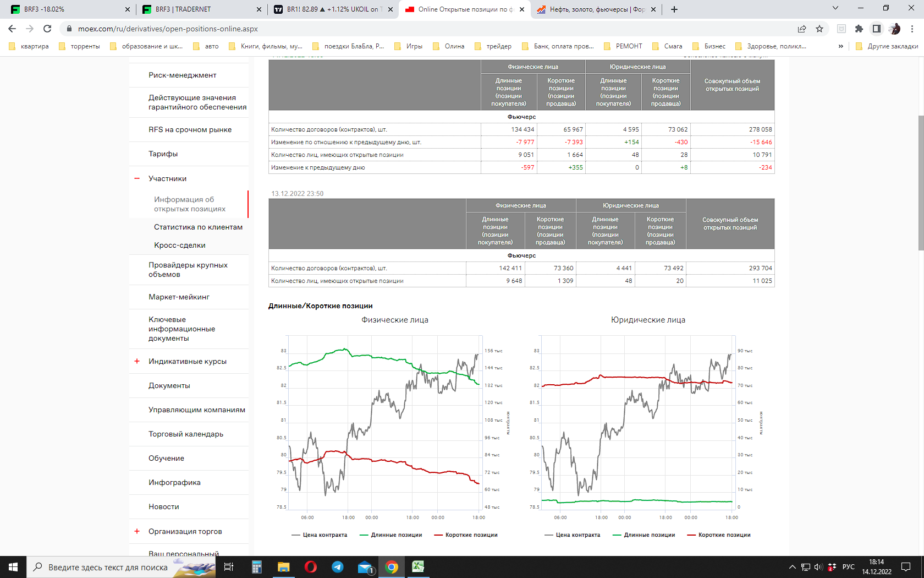Open the Chrome side panel icon
The image size is (924, 578).
pos(877,29)
